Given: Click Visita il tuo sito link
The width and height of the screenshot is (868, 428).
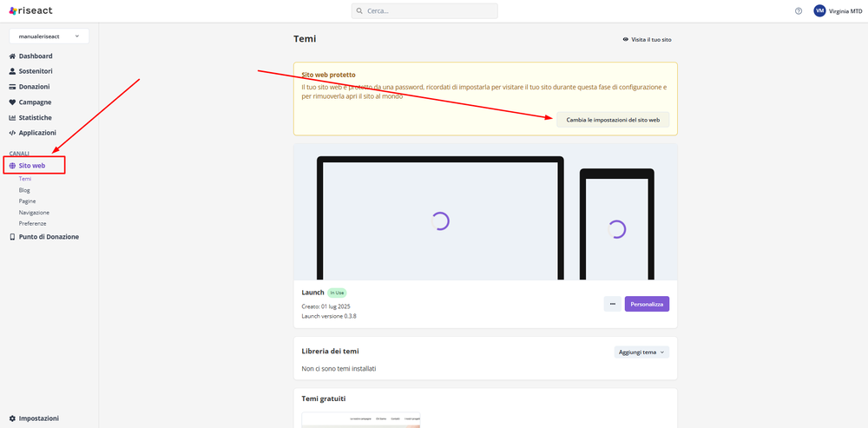Looking at the screenshot, I should (647, 40).
